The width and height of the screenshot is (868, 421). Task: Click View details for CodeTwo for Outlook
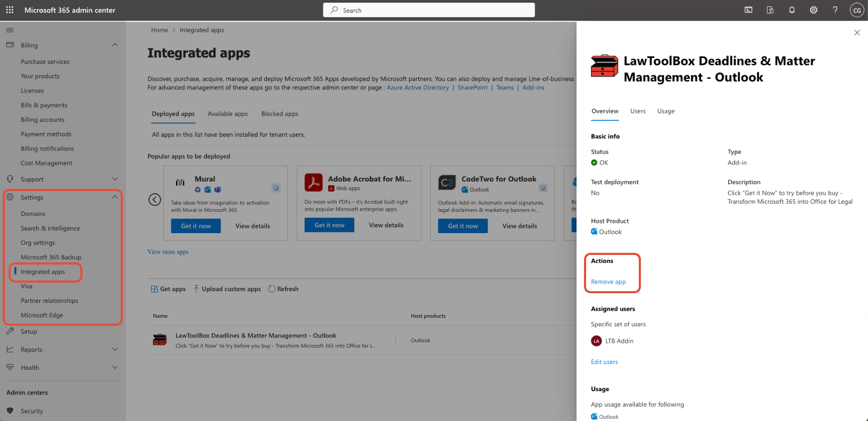coord(520,226)
